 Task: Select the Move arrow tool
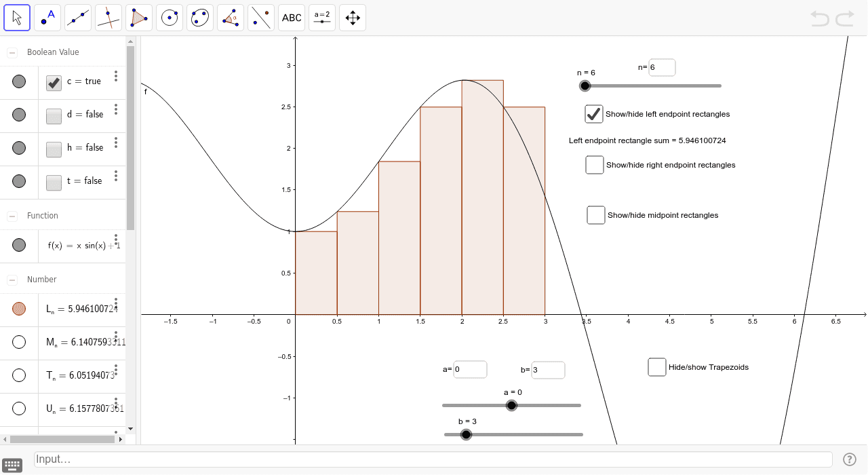[17, 18]
